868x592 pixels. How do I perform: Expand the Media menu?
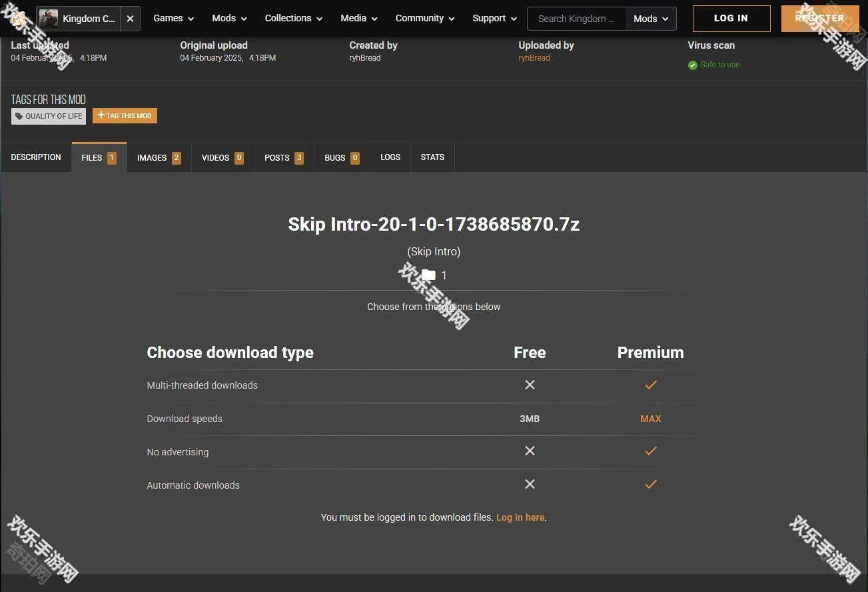pos(360,19)
